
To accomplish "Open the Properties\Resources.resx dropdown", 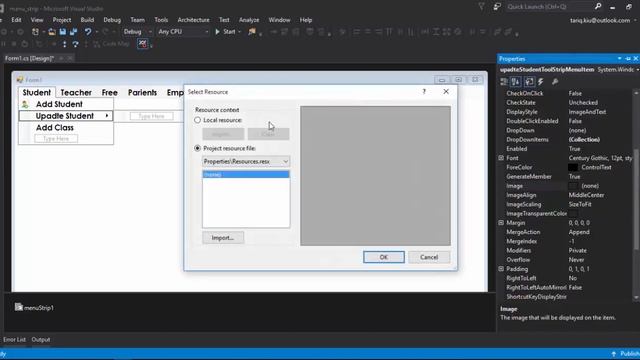I will [246, 161].
